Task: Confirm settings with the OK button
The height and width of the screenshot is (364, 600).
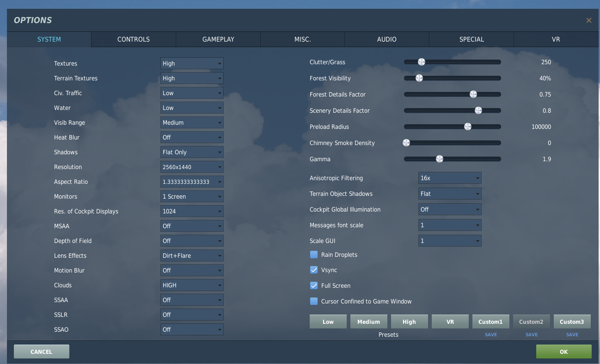Action: pyautogui.click(x=563, y=352)
